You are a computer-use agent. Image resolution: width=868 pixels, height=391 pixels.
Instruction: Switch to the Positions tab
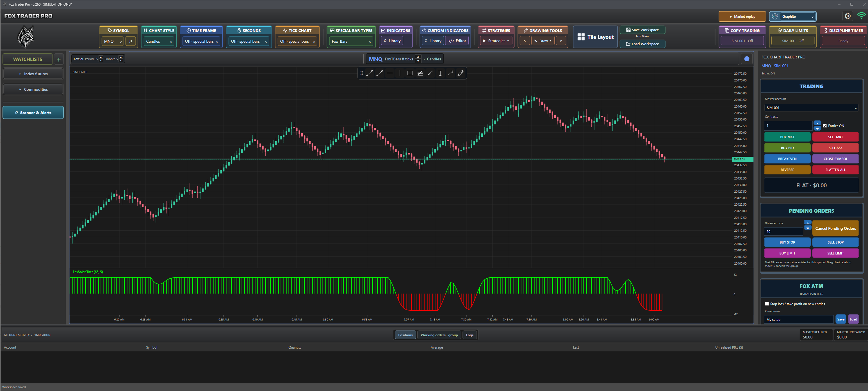405,335
